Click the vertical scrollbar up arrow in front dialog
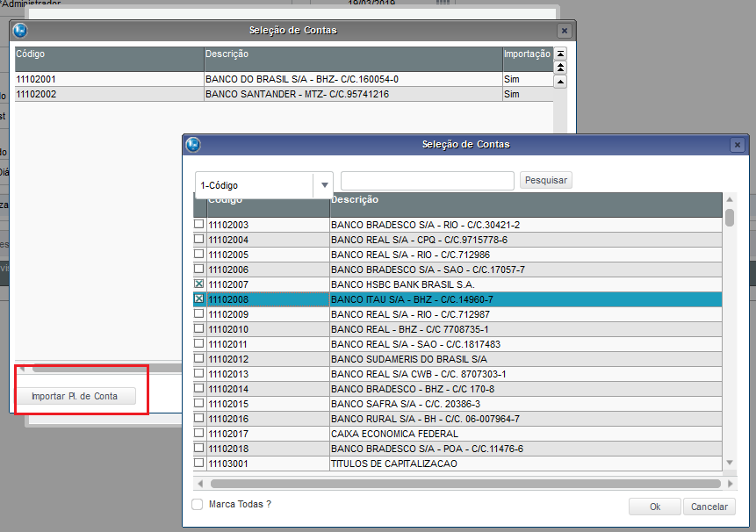 tap(730, 199)
